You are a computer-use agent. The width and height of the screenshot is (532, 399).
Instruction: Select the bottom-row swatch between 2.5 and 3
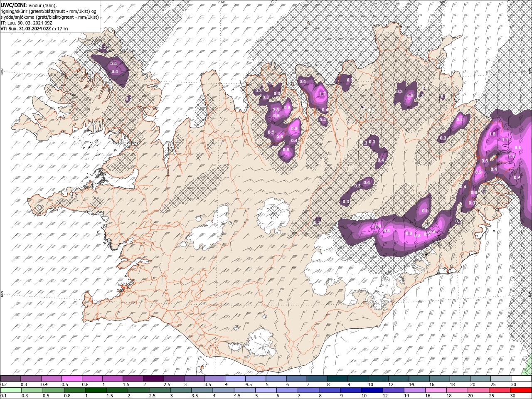(160, 390)
